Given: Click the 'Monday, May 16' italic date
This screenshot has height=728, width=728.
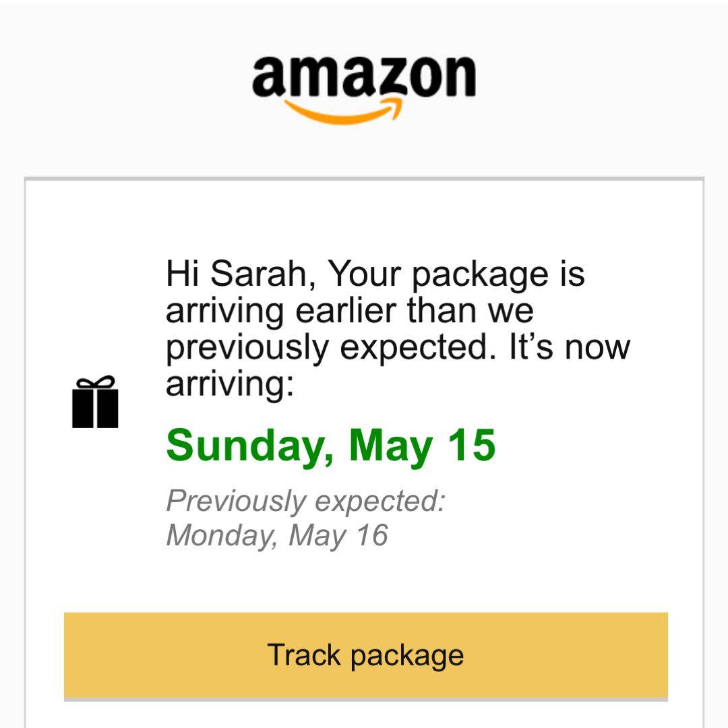Looking at the screenshot, I should click(276, 535).
